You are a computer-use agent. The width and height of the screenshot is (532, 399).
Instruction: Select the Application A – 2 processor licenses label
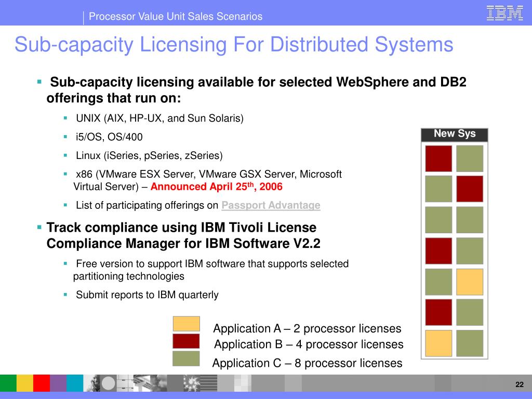click(x=307, y=328)
